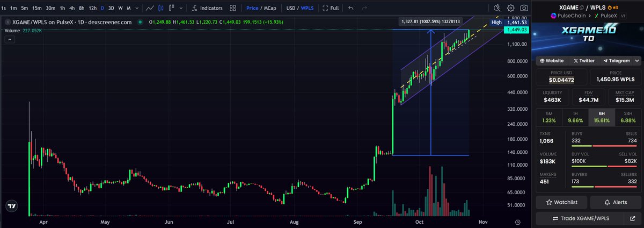Select the 6H stats tab
Image resolution: width=644 pixels, height=228 pixels.
coord(601,116)
